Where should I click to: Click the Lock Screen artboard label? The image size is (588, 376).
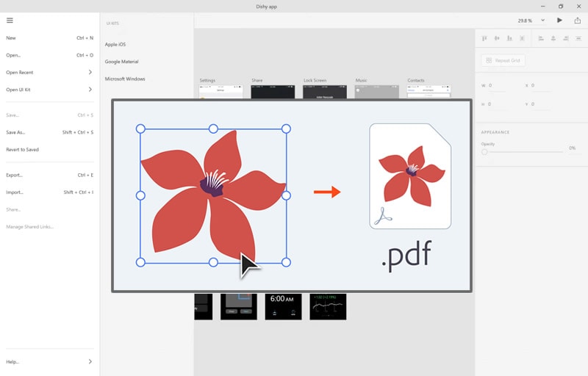[x=315, y=81]
